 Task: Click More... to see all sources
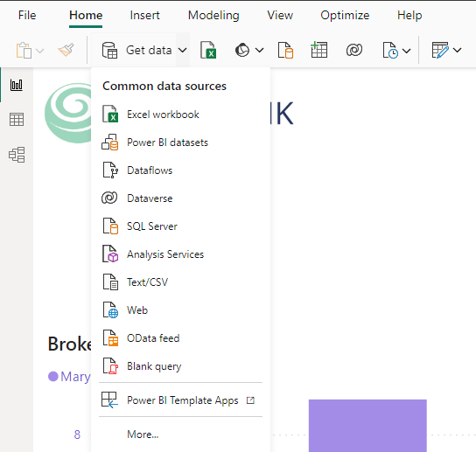pos(143,435)
